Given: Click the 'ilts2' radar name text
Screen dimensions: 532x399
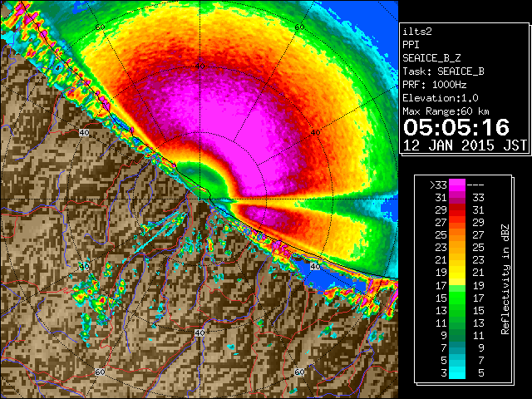Looking at the screenshot, I should pos(417,32).
